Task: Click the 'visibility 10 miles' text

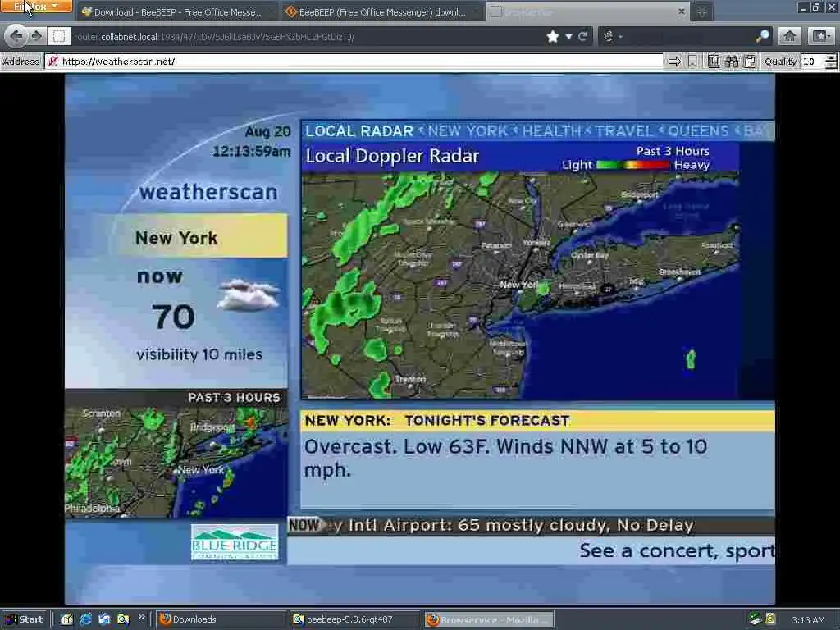Action: tap(199, 354)
